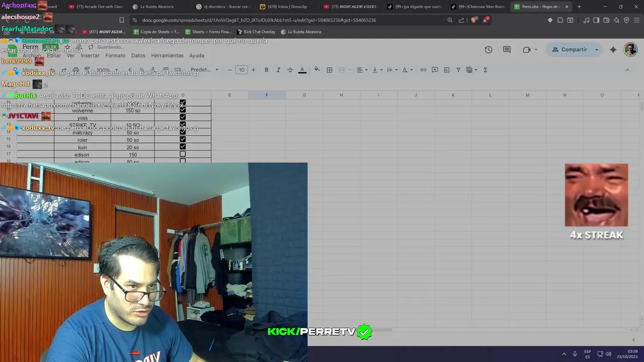
Task: Open Kick Chat Overlay bookmark
Action: pos(256,32)
